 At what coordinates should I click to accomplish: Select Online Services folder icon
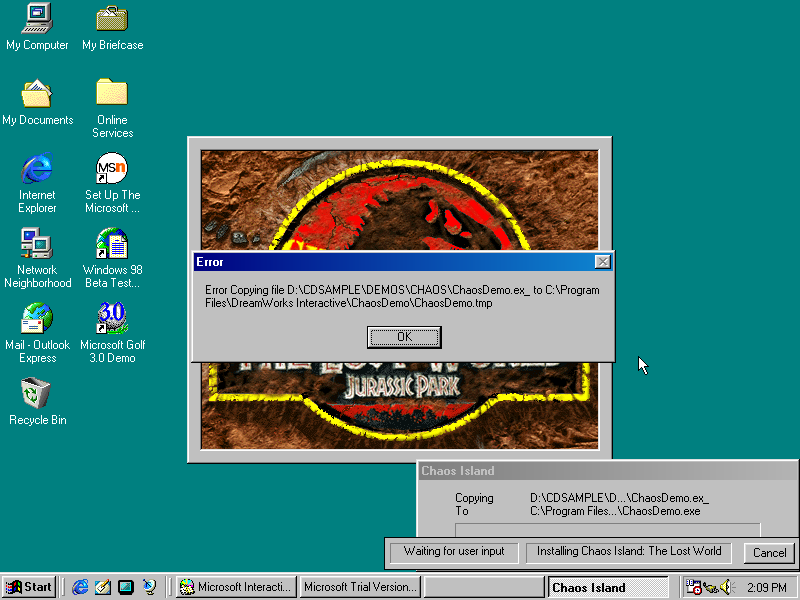(x=112, y=108)
